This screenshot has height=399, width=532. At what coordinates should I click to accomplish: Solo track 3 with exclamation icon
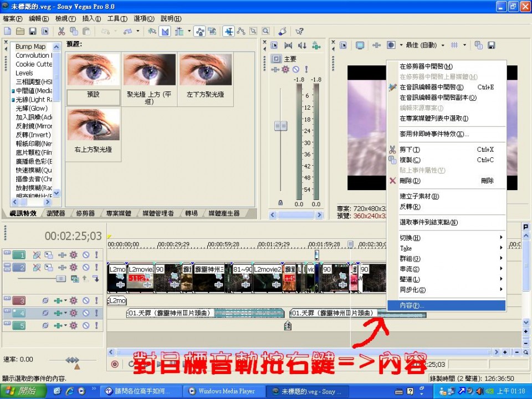(96, 300)
